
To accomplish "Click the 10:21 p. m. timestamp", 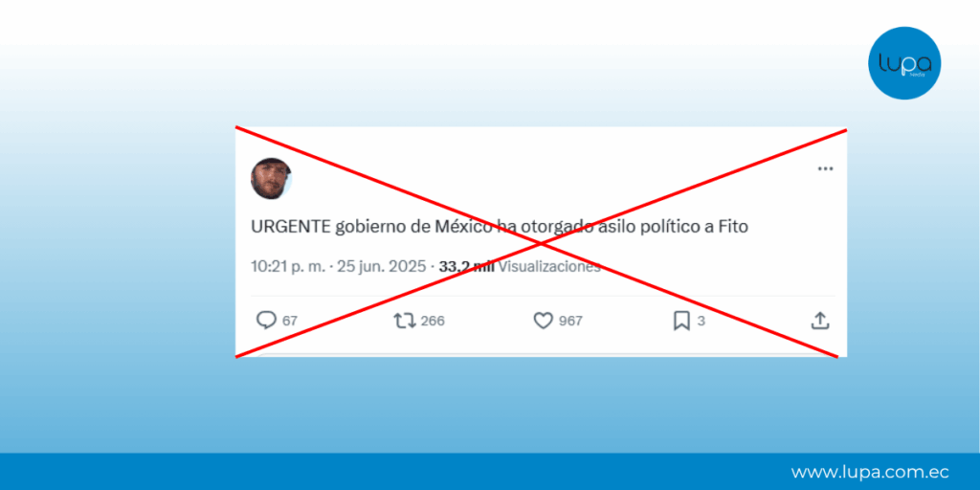I will [x=288, y=267].
